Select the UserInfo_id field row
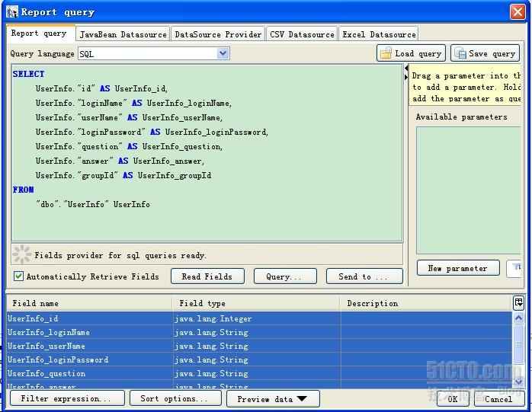Image resolution: width=532 pixels, height=412 pixels. pos(259,319)
